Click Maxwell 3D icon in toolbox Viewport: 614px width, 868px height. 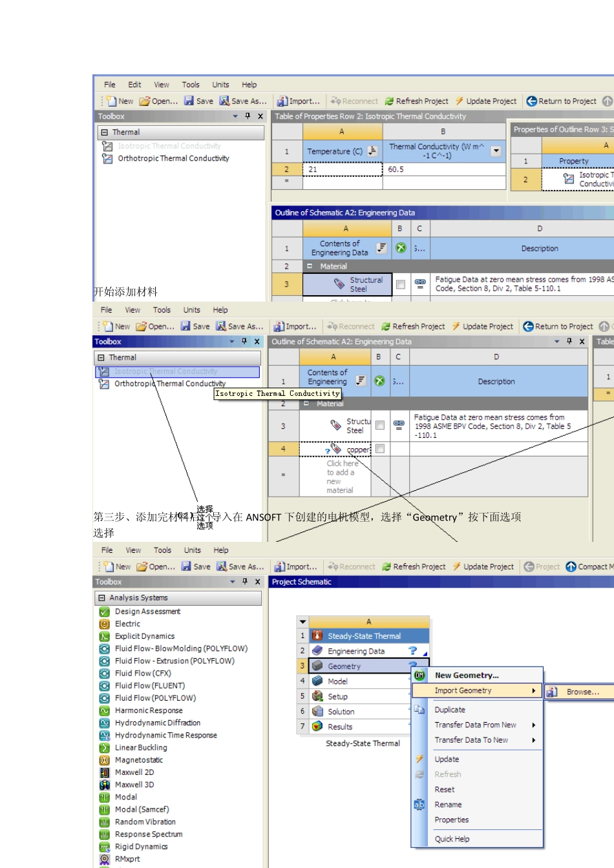(x=105, y=785)
